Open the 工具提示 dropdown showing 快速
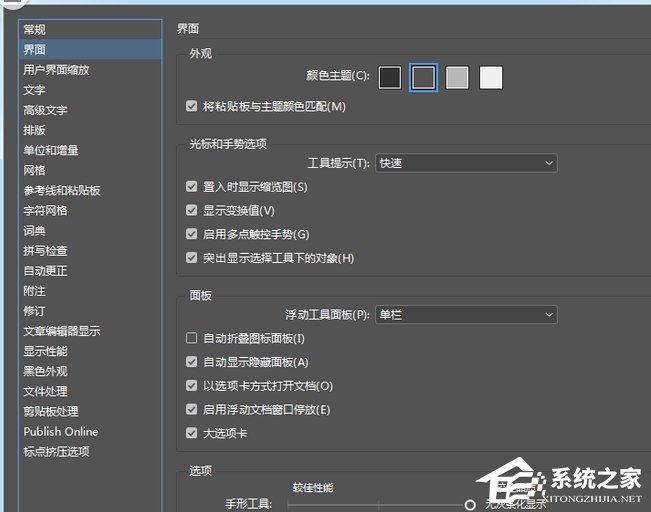 click(x=466, y=163)
